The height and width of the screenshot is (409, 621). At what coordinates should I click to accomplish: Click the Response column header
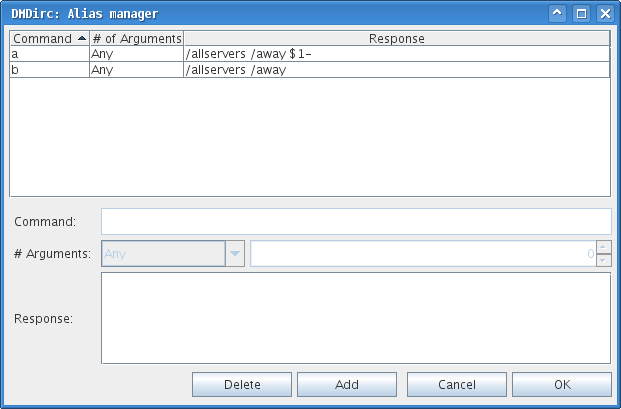pos(397,38)
